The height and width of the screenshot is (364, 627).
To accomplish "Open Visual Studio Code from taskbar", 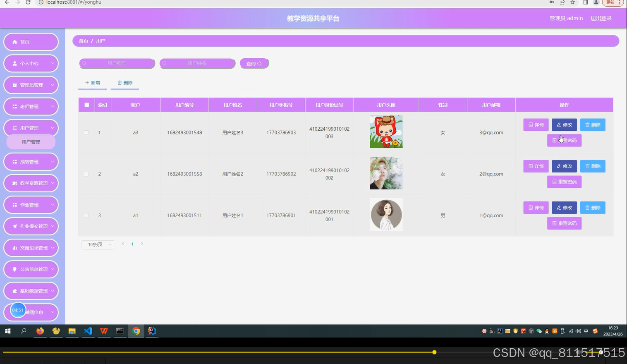I will coord(88,331).
